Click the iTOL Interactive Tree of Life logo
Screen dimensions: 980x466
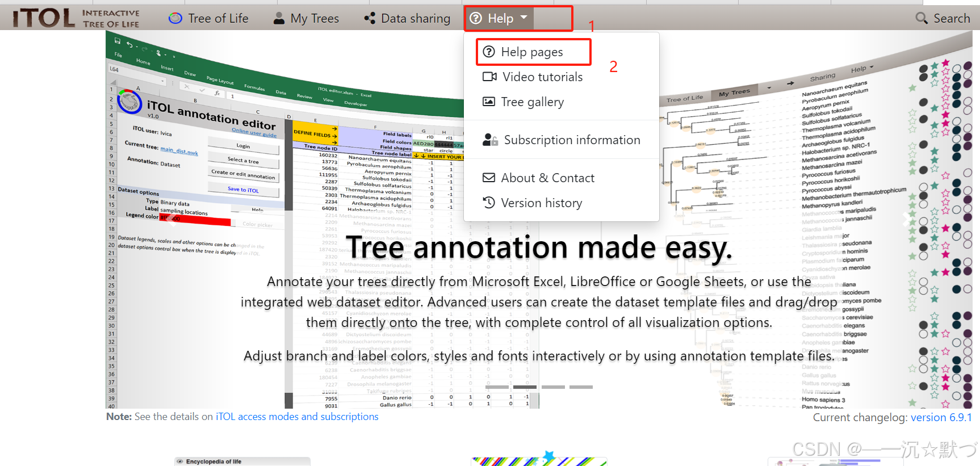click(x=77, y=18)
